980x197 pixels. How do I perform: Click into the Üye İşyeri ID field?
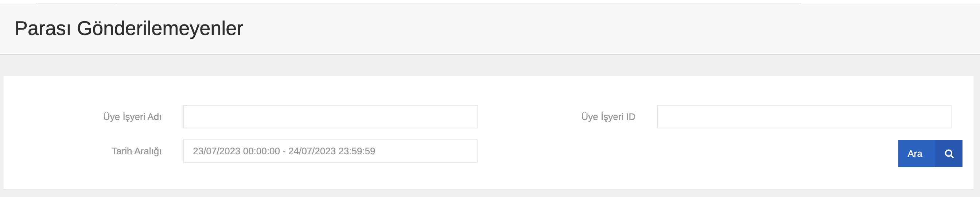coord(804,117)
